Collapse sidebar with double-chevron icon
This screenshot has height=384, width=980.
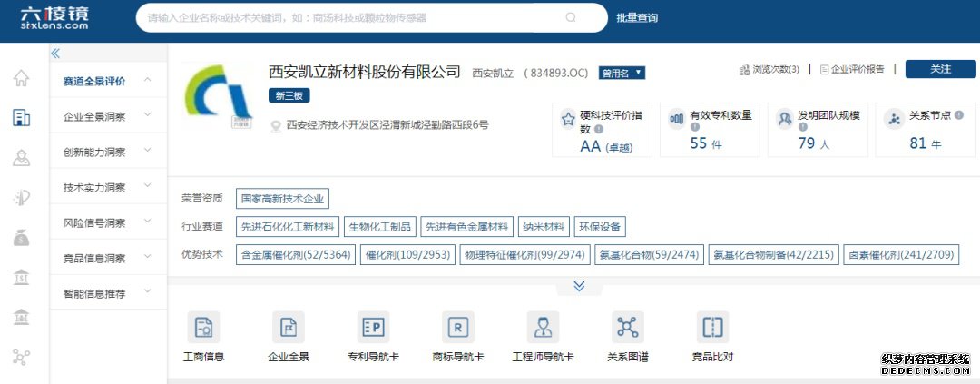coord(55,54)
